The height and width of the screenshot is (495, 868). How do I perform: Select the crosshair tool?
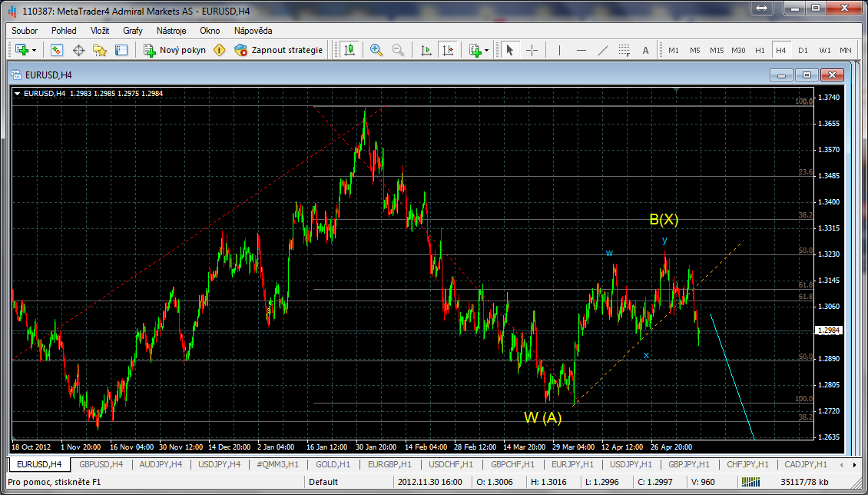click(532, 50)
